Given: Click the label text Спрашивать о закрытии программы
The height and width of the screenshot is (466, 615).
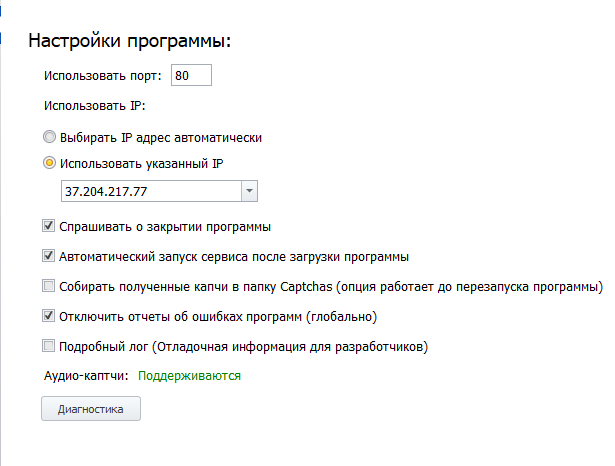Looking at the screenshot, I should point(165,227).
